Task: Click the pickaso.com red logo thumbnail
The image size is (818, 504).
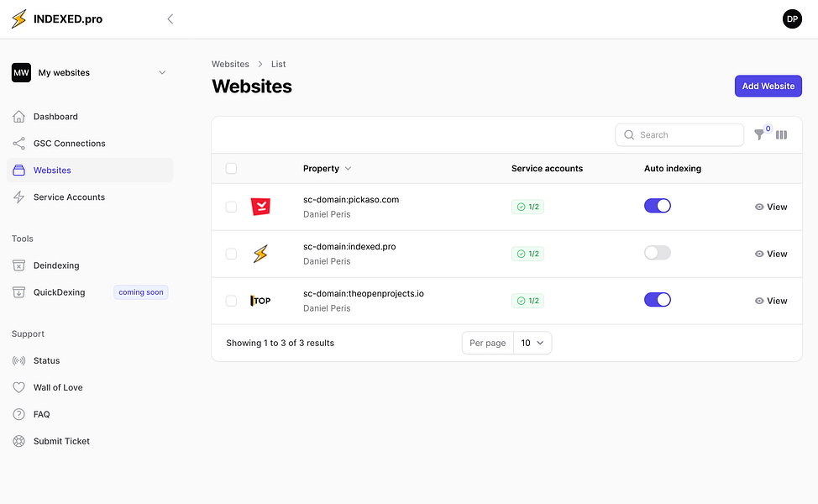Action: tap(260, 207)
